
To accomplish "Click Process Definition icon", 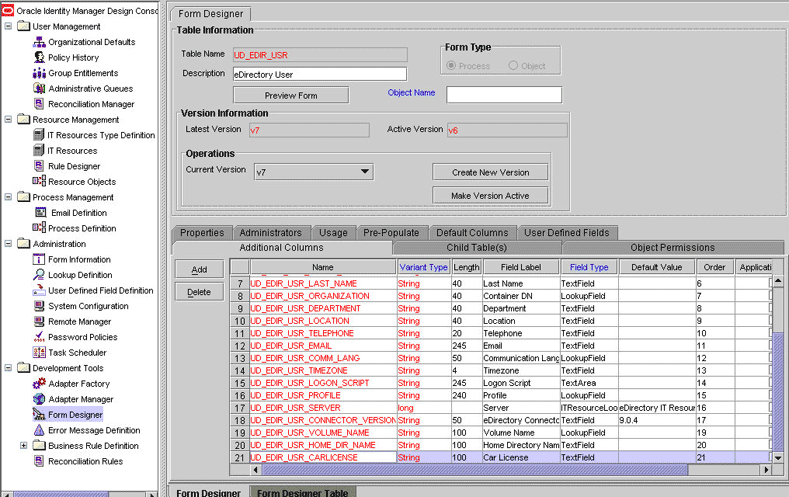I will pos(39,228).
